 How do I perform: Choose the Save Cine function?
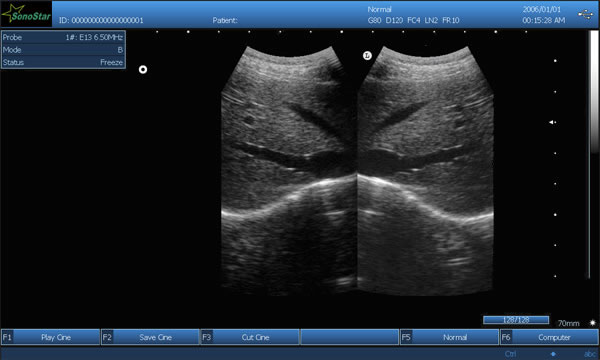[150, 337]
